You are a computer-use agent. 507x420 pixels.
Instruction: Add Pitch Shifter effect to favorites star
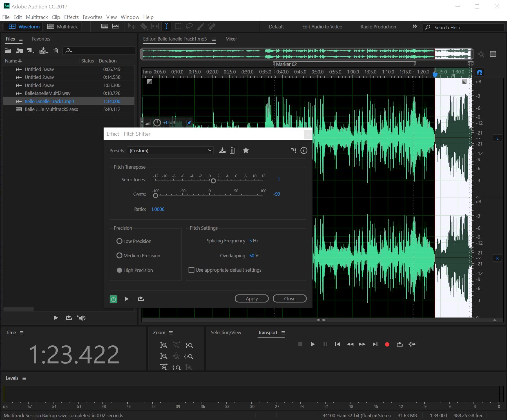[246, 150]
